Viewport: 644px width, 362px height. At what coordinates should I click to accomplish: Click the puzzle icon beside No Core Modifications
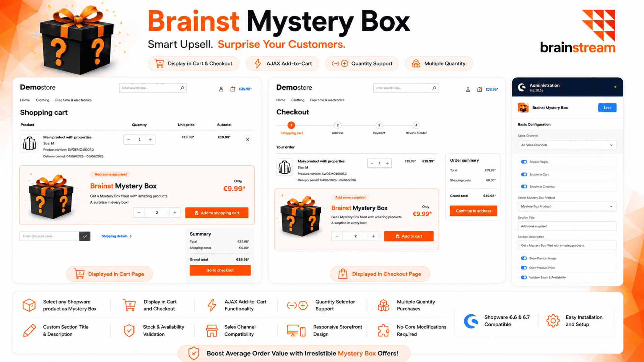pyautogui.click(x=383, y=330)
